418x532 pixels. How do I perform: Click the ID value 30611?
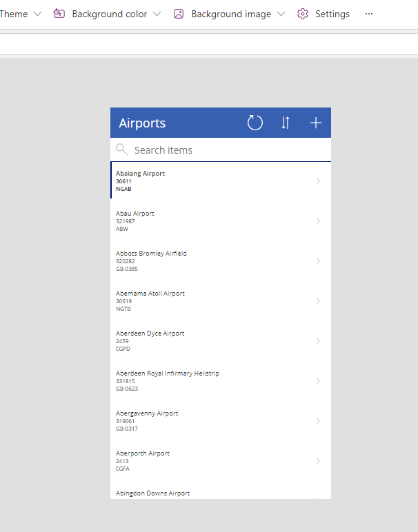[x=123, y=181]
